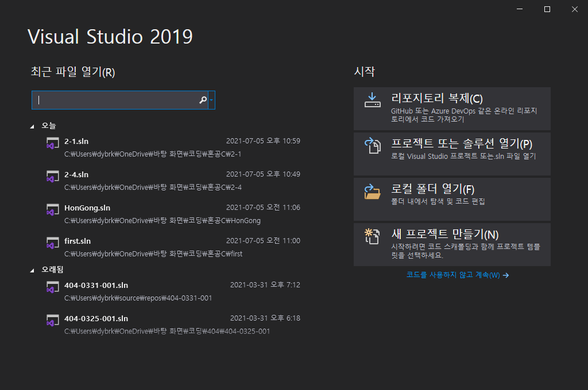Click the create new project icon
Image resolution: width=588 pixels, height=390 pixels.
372,236
